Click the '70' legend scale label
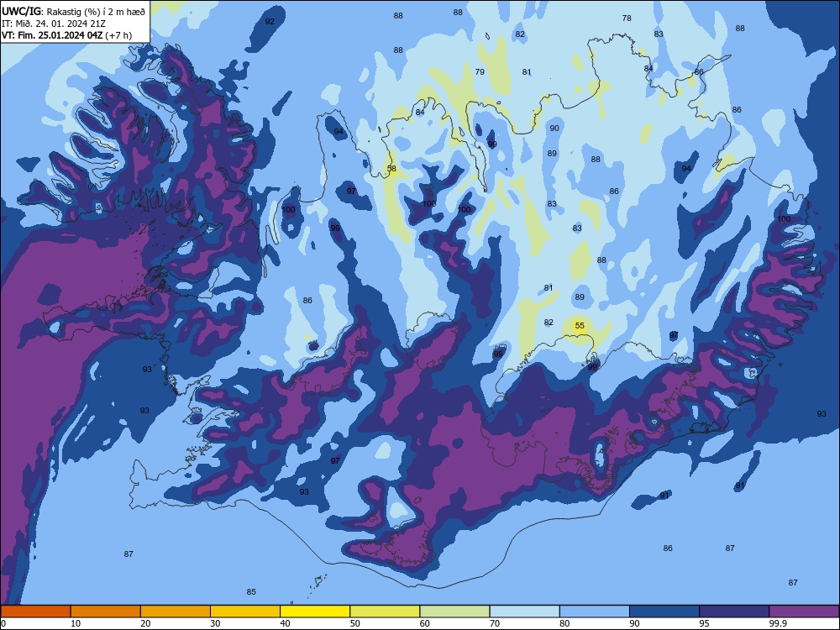The height and width of the screenshot is (630, 840). pos(495,623)
